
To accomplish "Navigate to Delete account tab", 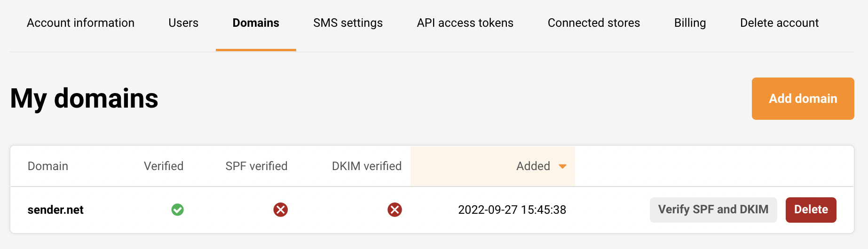I will point(779,23).
